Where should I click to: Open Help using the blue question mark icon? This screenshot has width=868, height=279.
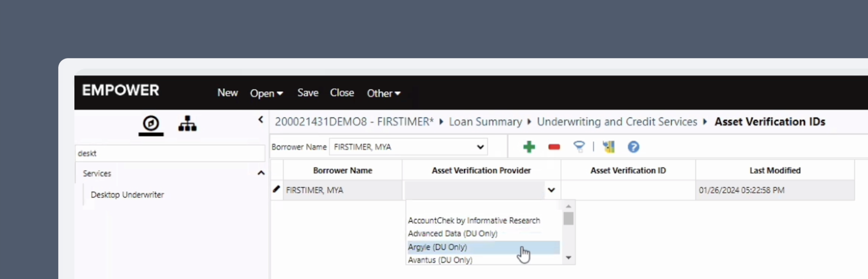tap(633, 147)
